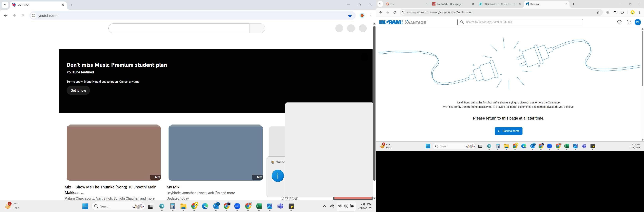Open My Mix title link
This screenshot has height=212, width=644.
pyautogui.click(x=173, y=187)
